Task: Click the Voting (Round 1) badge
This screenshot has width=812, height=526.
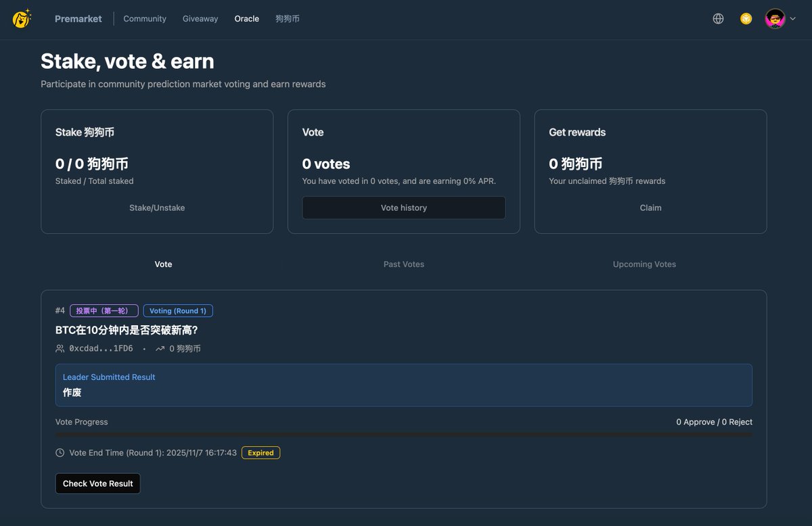Action: point(178,311)
